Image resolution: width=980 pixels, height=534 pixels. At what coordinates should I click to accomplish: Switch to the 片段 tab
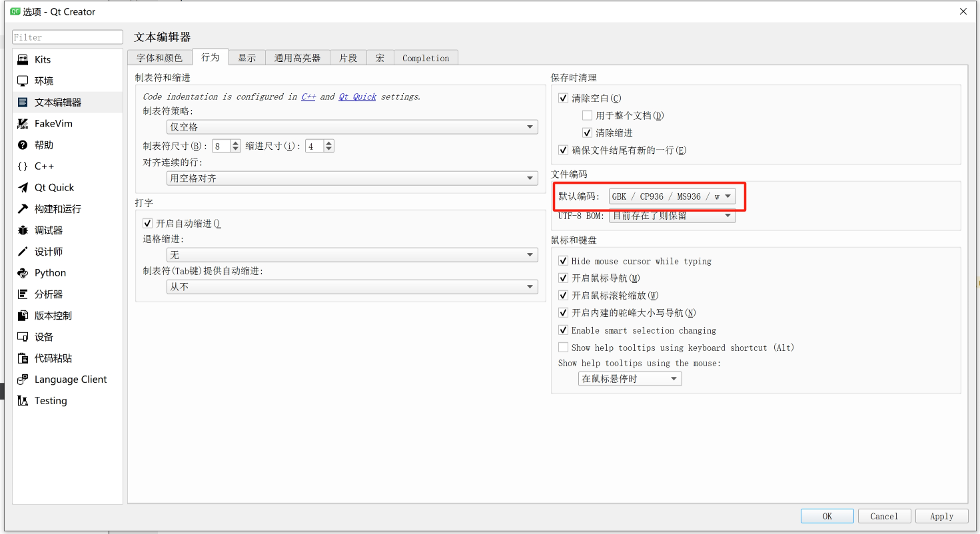[348, 58]
